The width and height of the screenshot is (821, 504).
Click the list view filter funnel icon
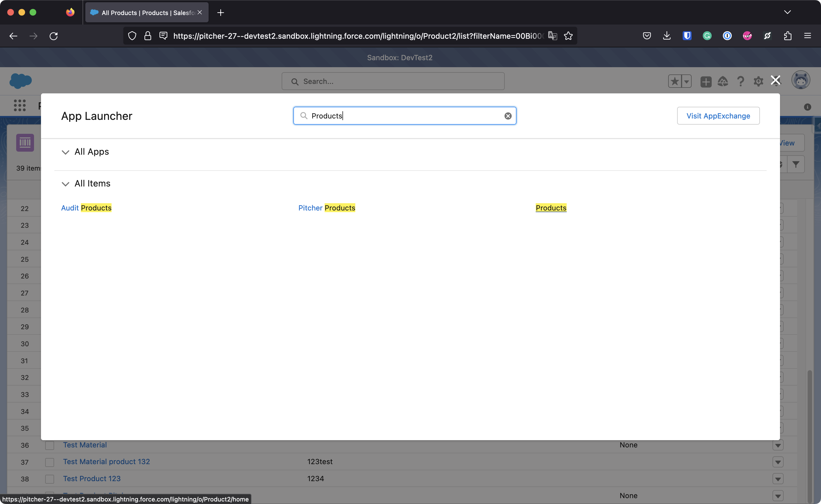796,164
